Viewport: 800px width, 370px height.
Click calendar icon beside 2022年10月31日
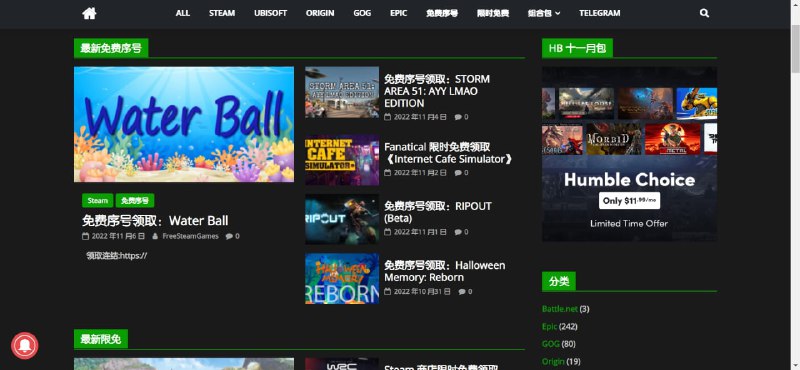(x=387, y=291)
